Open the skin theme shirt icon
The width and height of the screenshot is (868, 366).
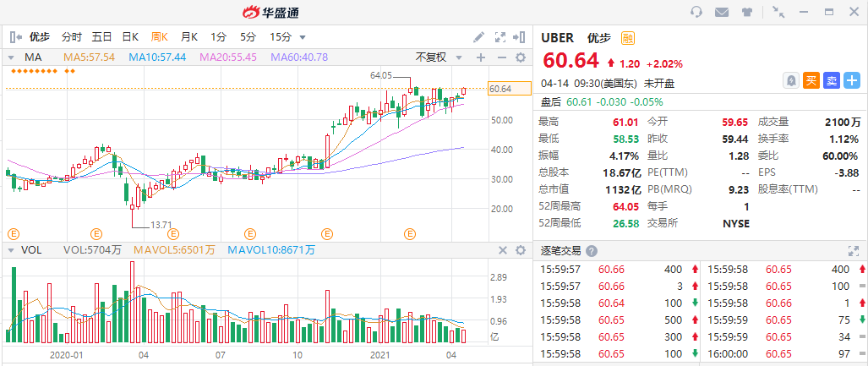coord(746,12)
